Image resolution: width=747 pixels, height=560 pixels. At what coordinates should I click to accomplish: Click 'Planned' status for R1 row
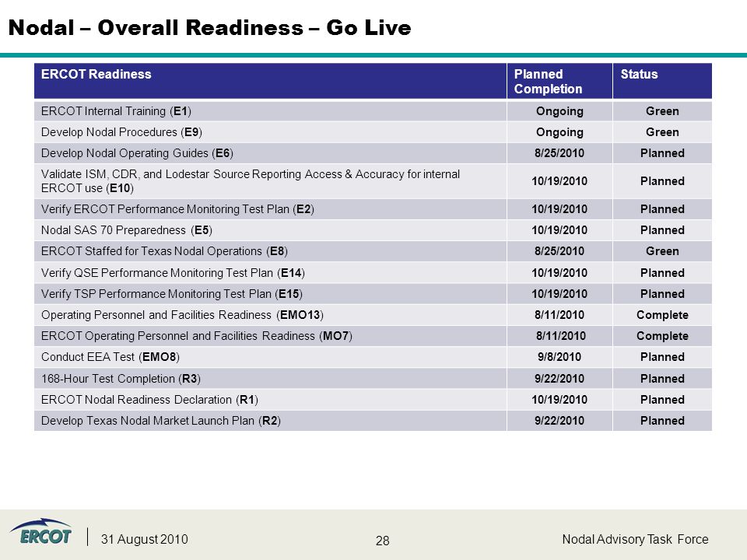click(x=662, y=400)
